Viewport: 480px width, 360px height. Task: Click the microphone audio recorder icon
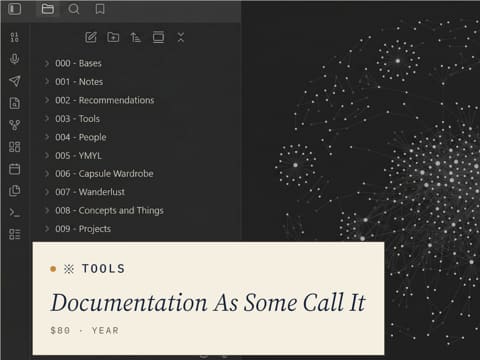[14, 59]
